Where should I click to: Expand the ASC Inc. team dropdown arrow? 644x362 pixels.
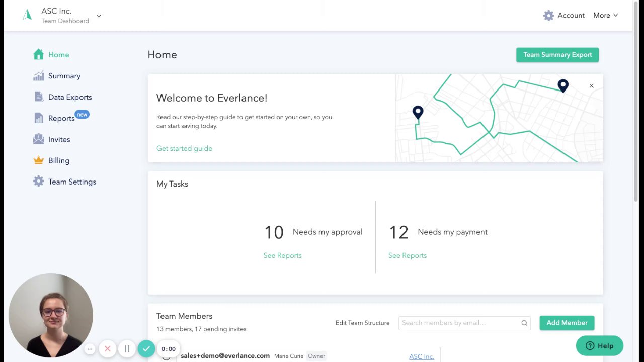pyautogui.click(x=99, y=16)
